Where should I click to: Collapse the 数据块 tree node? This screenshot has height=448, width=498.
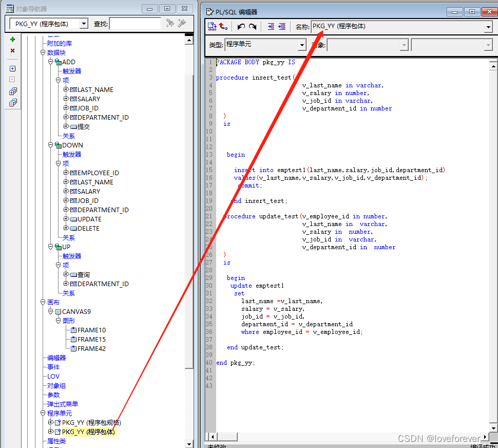point(43,52)
